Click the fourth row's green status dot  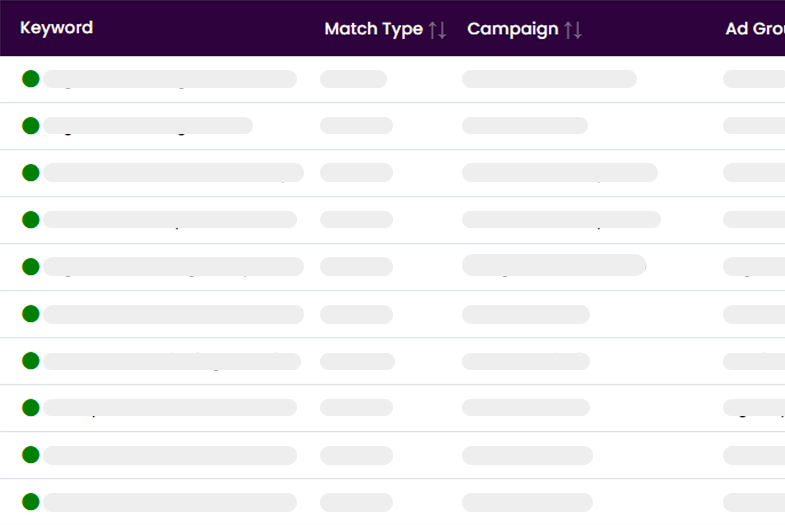(x=31, y=220)
